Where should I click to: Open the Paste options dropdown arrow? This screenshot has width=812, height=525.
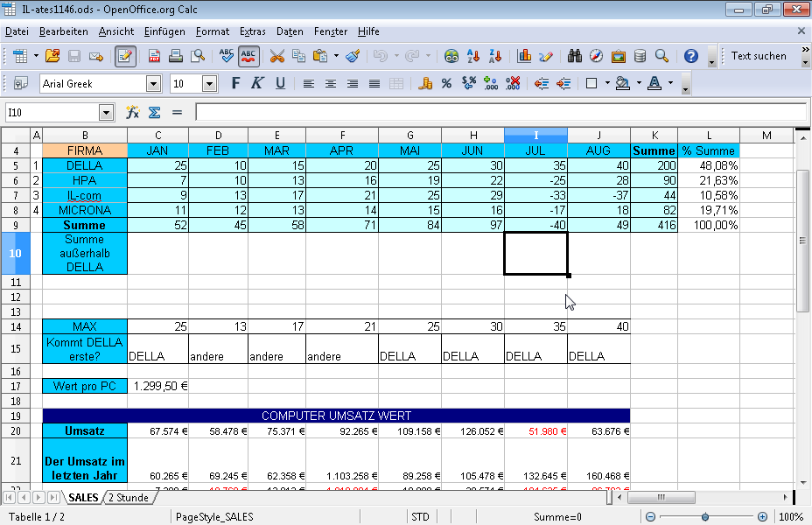[x=336, y=56]
